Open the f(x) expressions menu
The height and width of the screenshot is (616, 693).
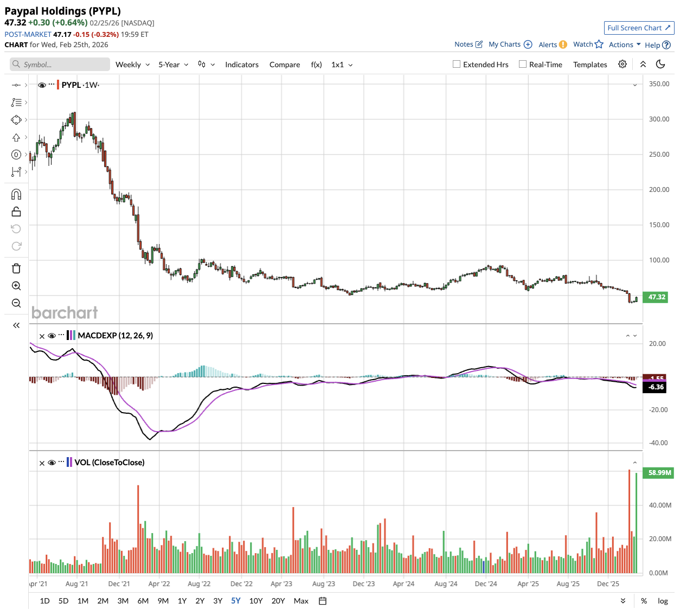(316, 65)
